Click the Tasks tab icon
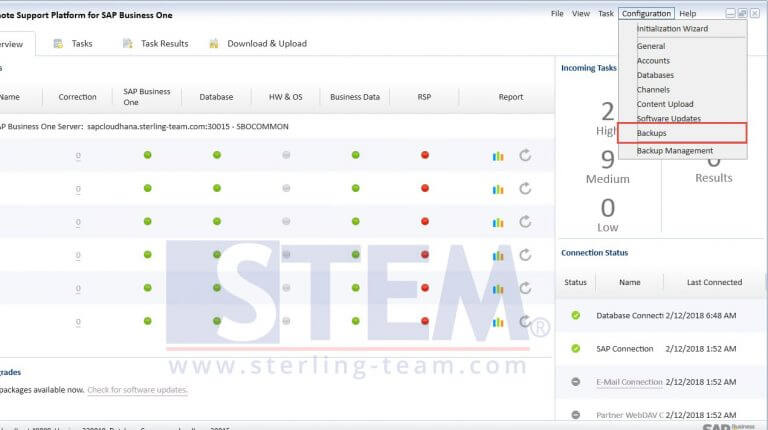 (x=59, y=44)
